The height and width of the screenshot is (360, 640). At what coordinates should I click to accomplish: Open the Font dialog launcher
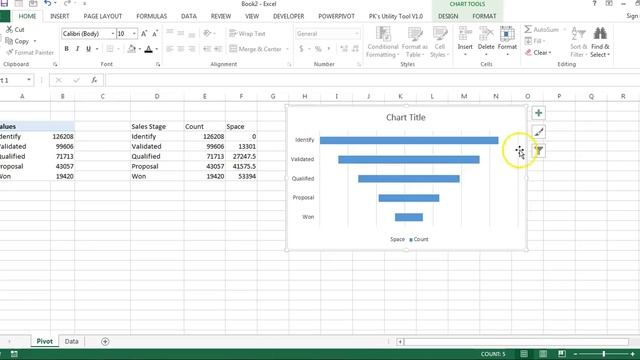(x=158, y=64)
